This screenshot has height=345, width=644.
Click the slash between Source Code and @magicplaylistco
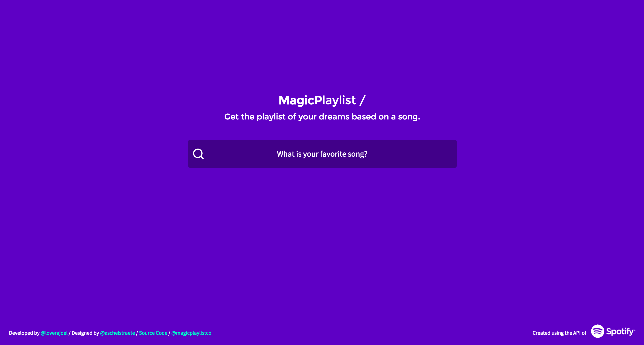click(x=169, y=333)
